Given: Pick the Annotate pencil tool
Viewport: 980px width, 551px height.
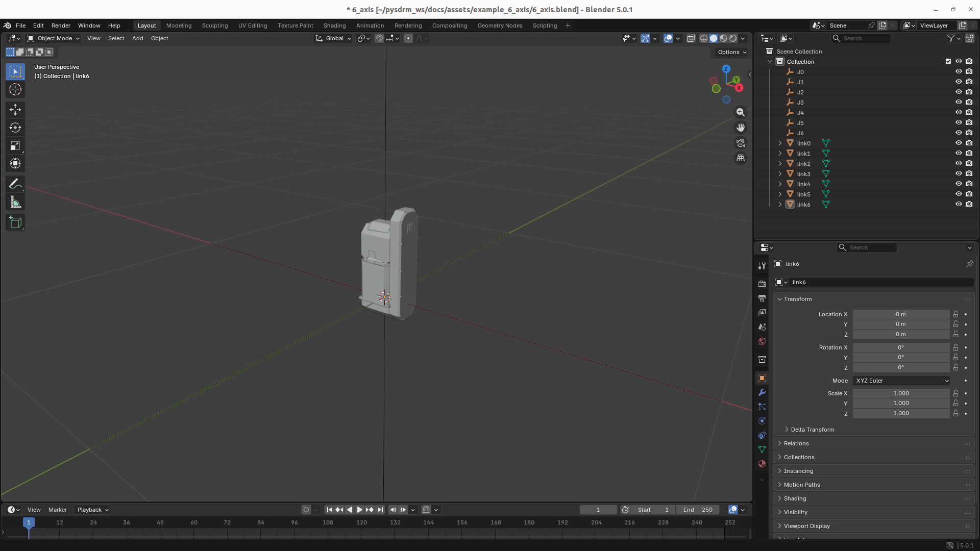Looking at the screenshot, I should point(15,184).
